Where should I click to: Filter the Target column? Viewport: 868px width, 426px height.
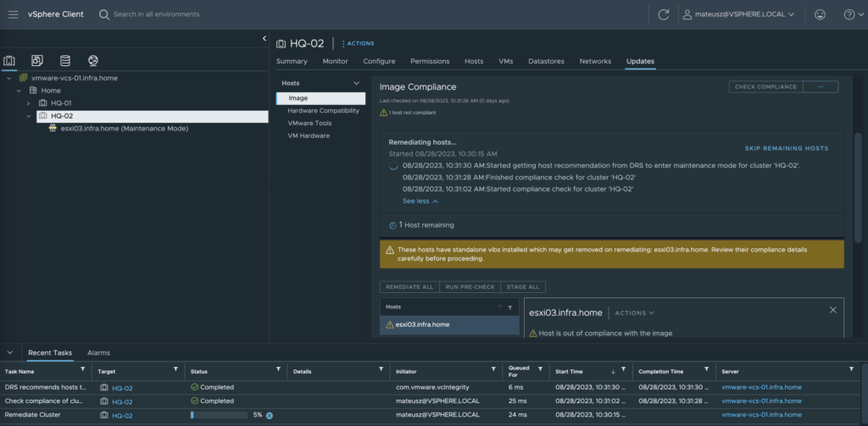175,368
